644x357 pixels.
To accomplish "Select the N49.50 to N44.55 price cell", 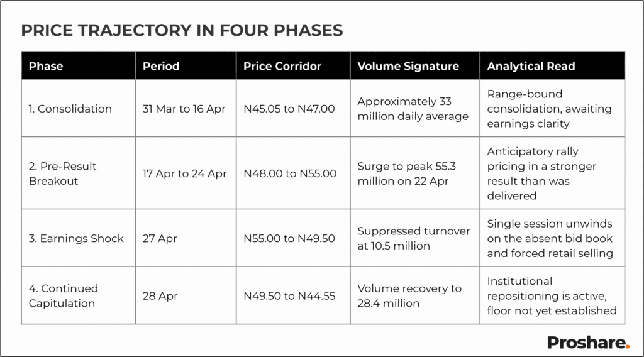I will coord(289,295).
